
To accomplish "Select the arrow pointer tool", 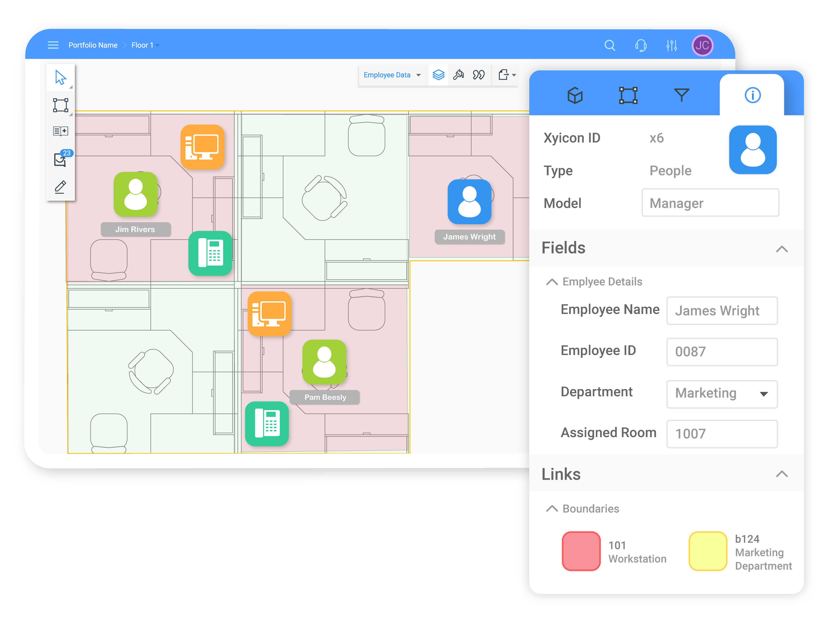I will [60, 78].
